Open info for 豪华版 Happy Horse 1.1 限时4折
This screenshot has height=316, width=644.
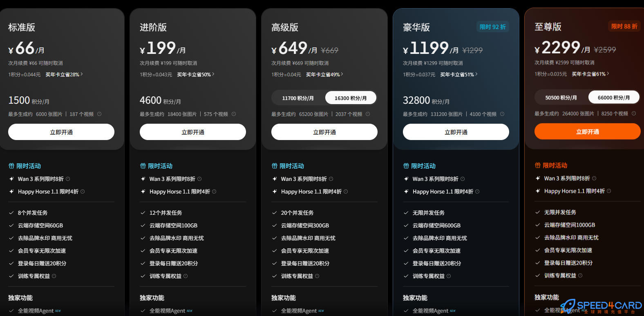coord(477,191)
